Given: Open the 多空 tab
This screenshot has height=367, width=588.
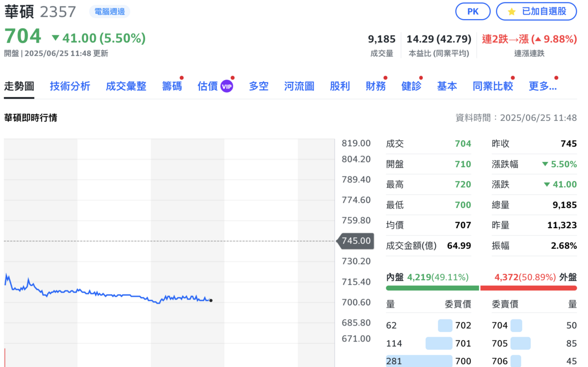Looking at the screenshot, I should click(258, 85).
